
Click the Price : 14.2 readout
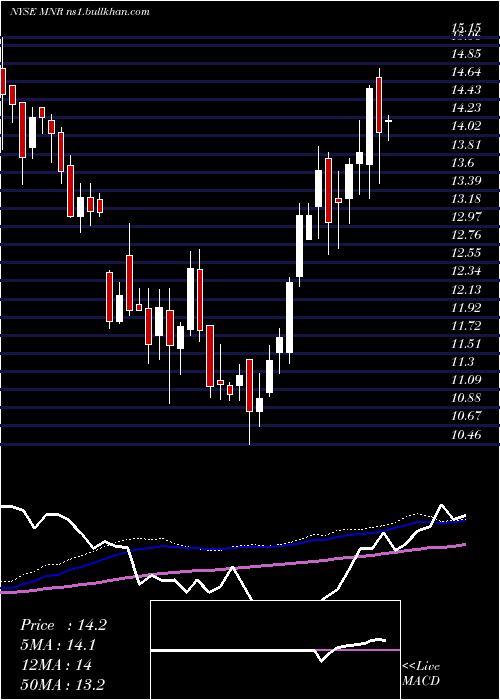[63, 625]
